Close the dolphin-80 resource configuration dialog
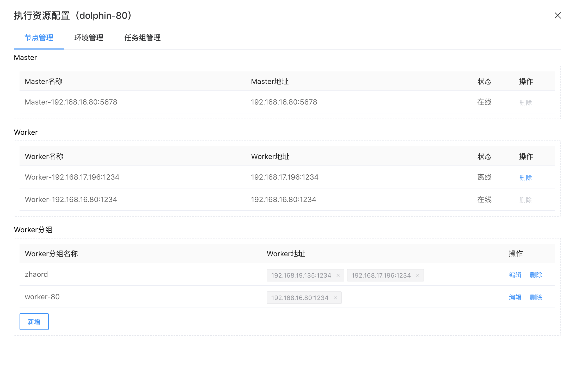 (x=558, y=16)
